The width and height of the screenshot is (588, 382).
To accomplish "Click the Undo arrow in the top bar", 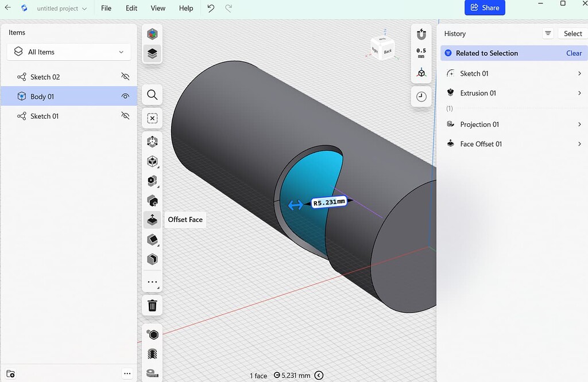I will (x=210, y=9).
